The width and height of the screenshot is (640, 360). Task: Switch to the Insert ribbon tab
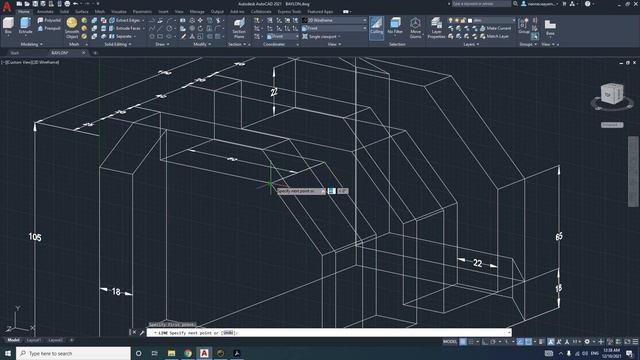tap(163, 11)
